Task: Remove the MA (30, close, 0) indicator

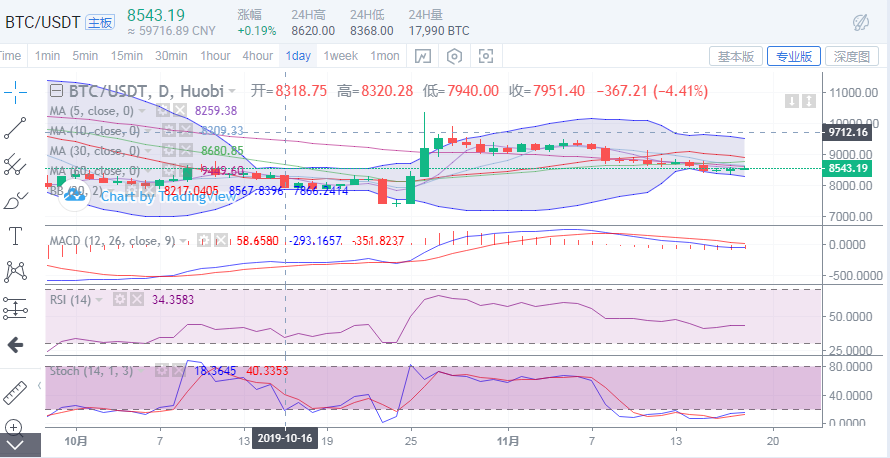Action: pyautogui.click(x=185, y=151)
